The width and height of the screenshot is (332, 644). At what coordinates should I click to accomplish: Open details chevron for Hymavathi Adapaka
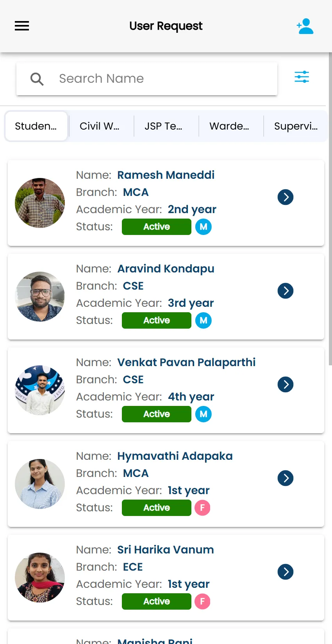[x=286, y=478]
